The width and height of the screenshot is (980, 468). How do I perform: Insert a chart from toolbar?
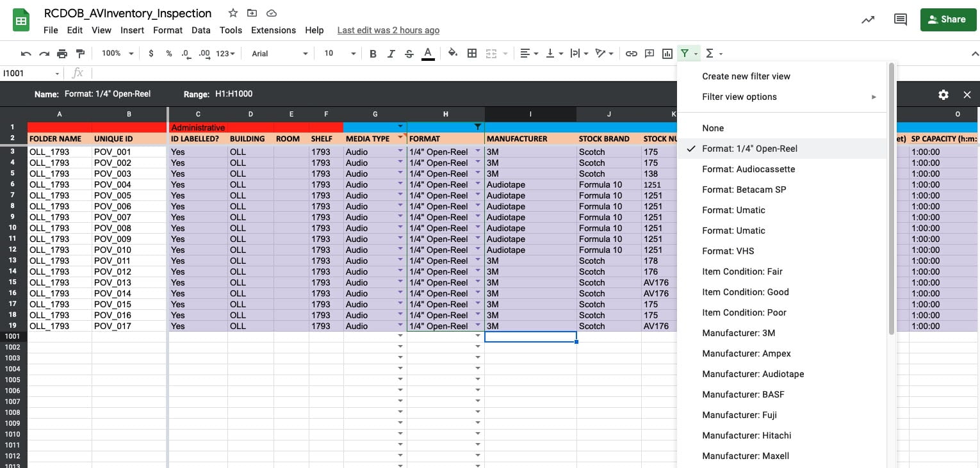667,54
